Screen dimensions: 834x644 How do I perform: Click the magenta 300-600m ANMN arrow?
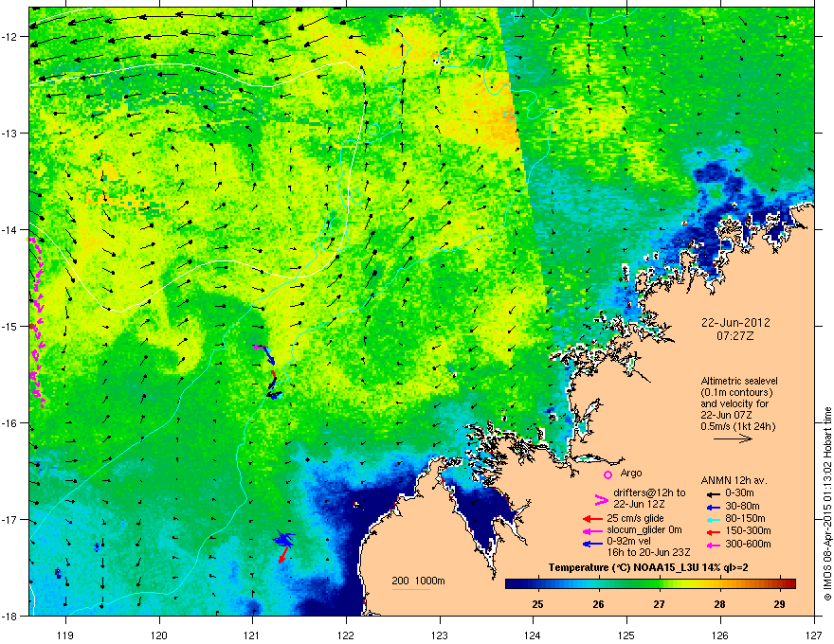point(713,545)
